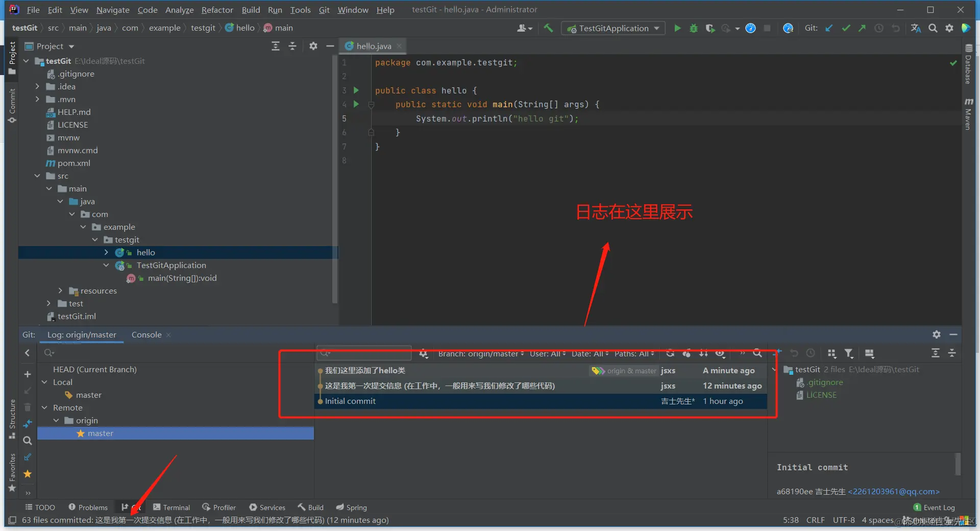Viewport: 980px width, 531px height.
Task: Select the 'Initial commit' log entry
Action: (x=541, y=401)
